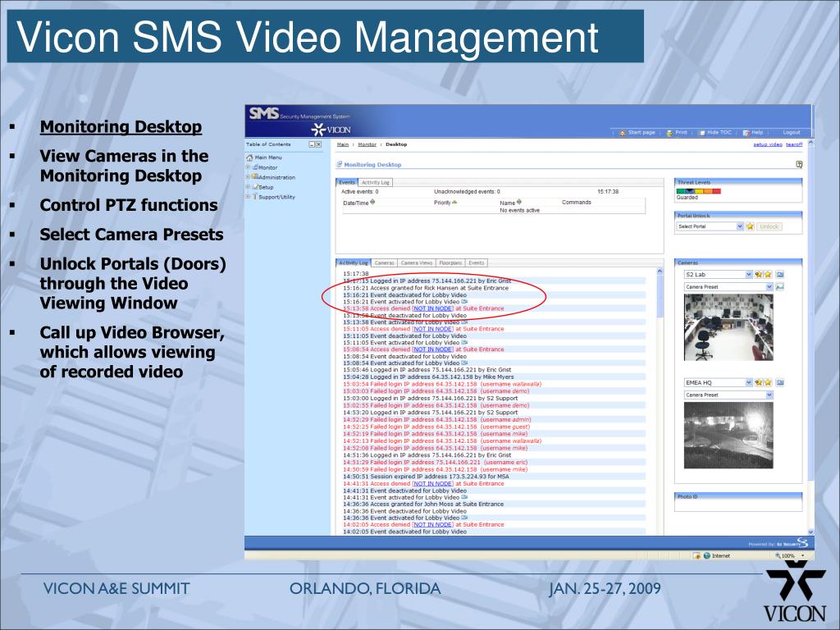The image size is (840, 630).
Task: Click the Internet zone status indicator
Action: [x=717, y=556]
